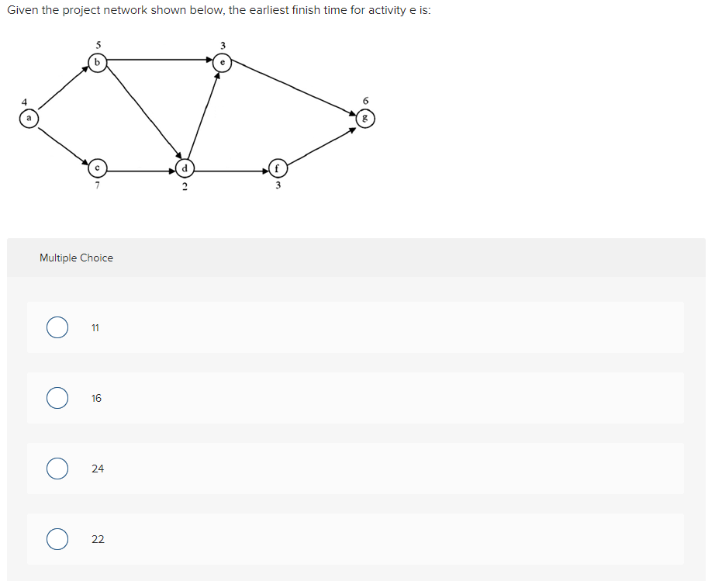Click node f in the network diagram

[x=276, y=169]
